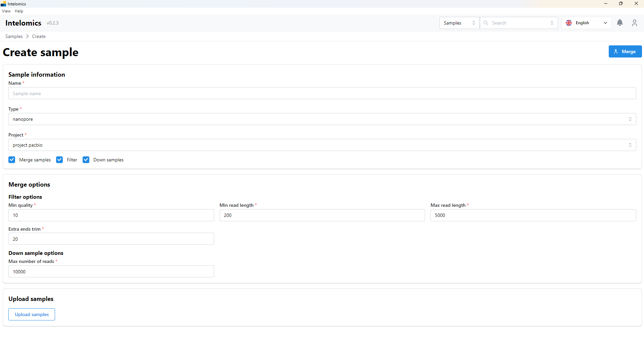Image resolution: width=644 pixels, height=346 pixels.
Task: Expand the Project dropdown showing project pacbio
Action: point(322,145)
